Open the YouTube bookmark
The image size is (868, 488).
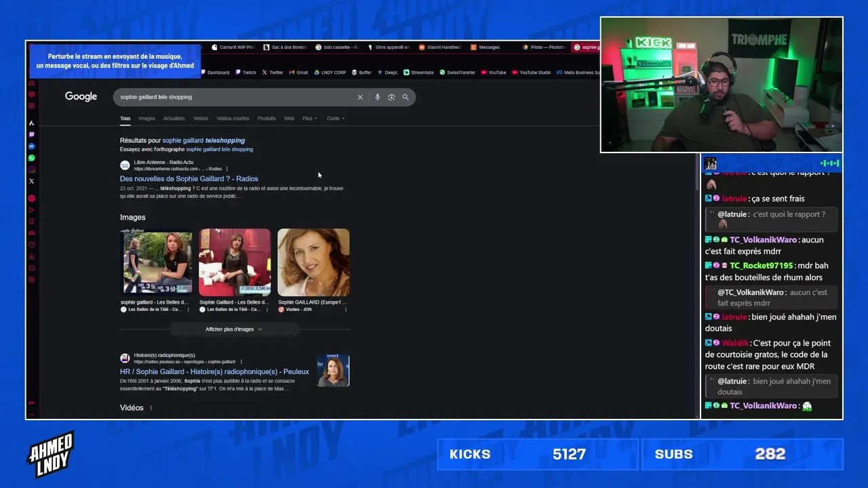[494, 73]
